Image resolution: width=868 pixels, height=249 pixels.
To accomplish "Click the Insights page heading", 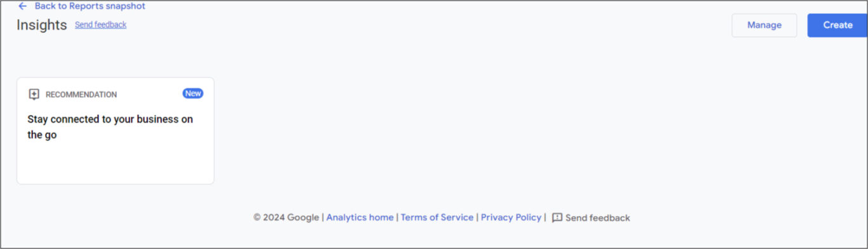I will click(x=41, y=25).
